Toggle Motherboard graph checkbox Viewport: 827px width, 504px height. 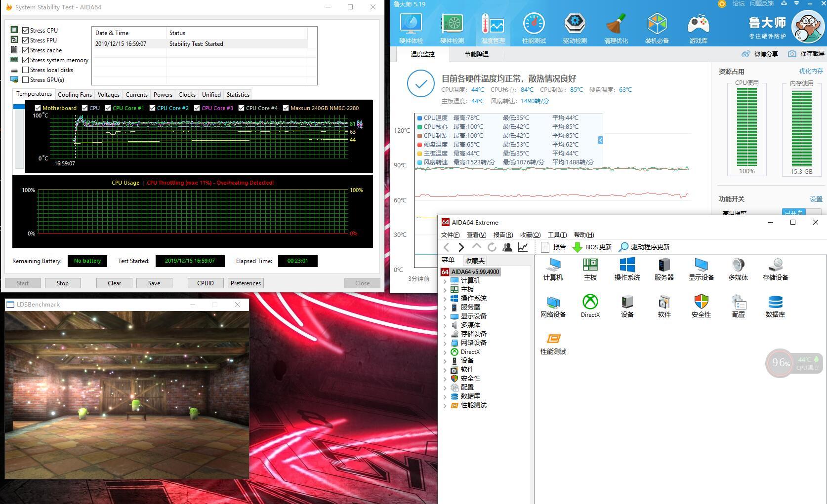tap(38, 108)
